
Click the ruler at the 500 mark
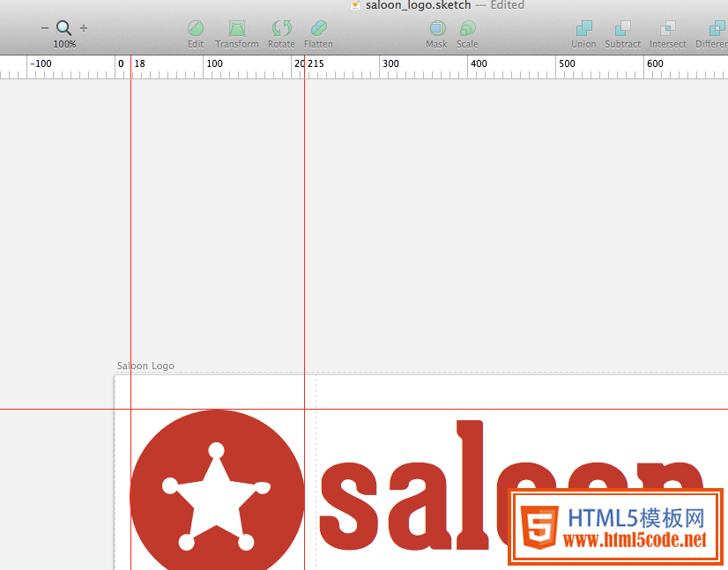click(567, 63)
